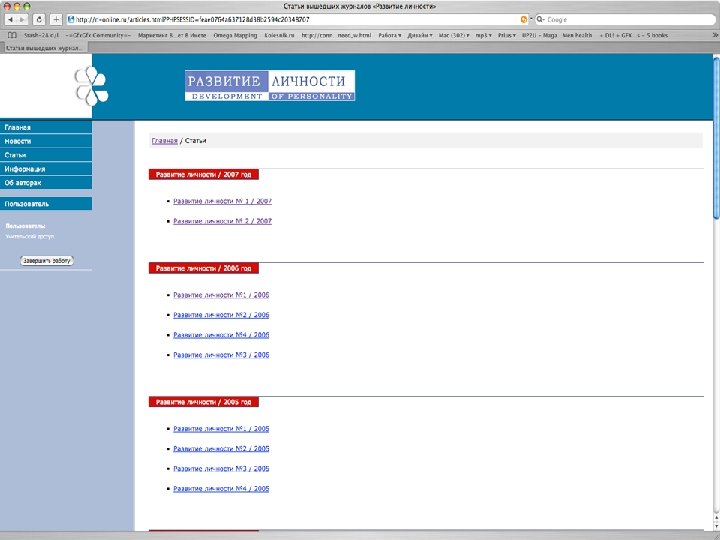Open Развитие личности №1 / 2005
This screenshot has width=720, height=540.
[221, 428]
